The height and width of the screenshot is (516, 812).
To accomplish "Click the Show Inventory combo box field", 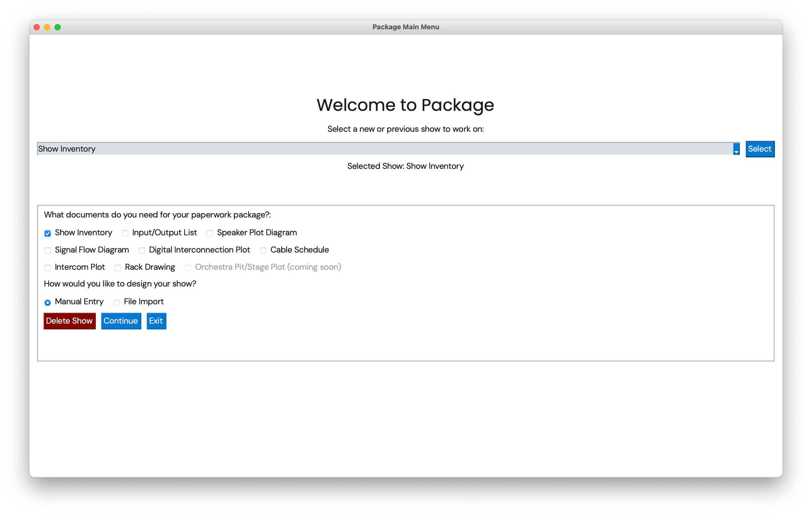I will pos(385,149).
